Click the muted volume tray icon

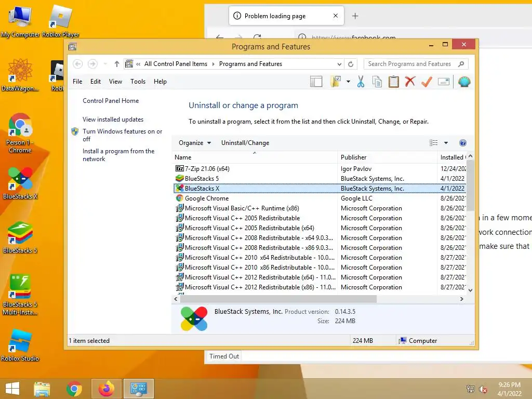pos(483,389)
